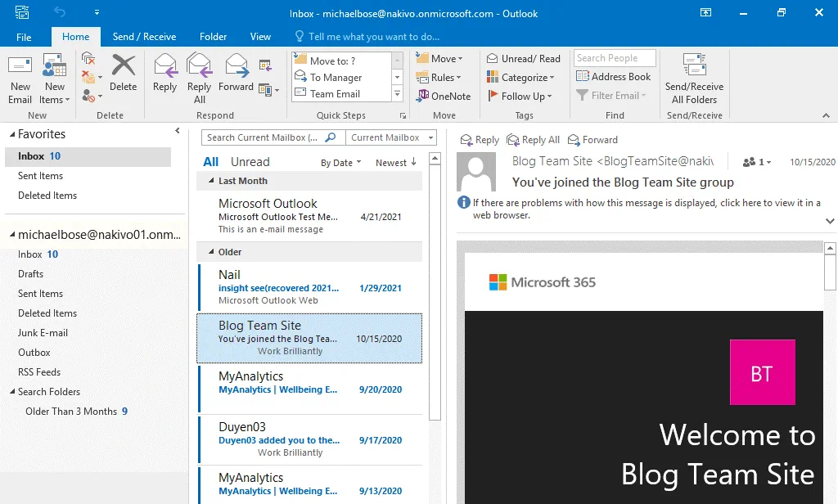Click Reply All in reading pane

[x=534, y=140]
